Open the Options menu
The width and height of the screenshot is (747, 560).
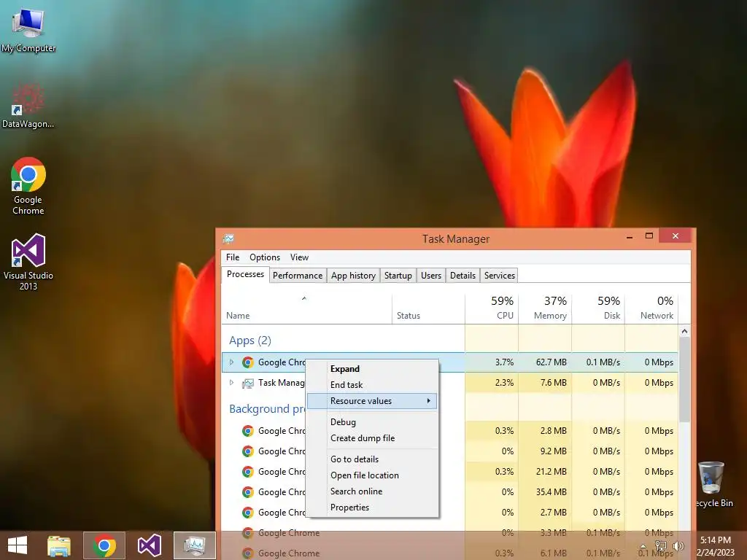tap(264, 257)
